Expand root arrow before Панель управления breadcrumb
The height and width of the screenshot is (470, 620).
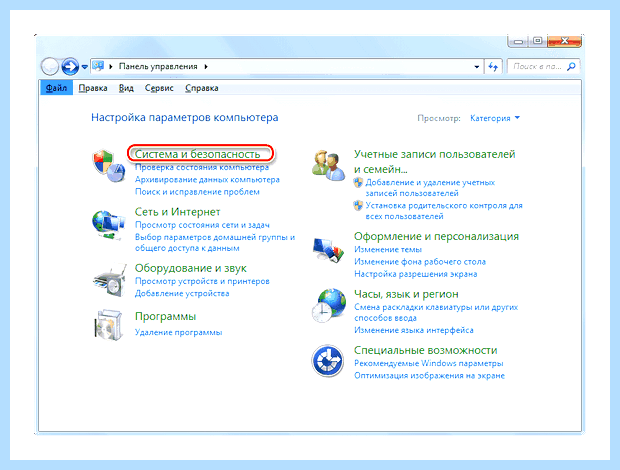pyautogui.click(x=111, y=66)
